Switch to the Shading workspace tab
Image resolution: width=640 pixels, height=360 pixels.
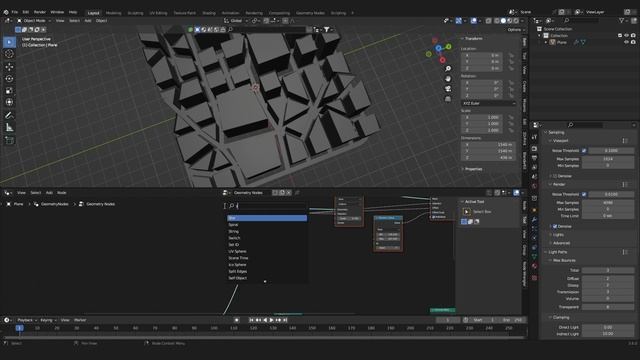coord(209,13)
